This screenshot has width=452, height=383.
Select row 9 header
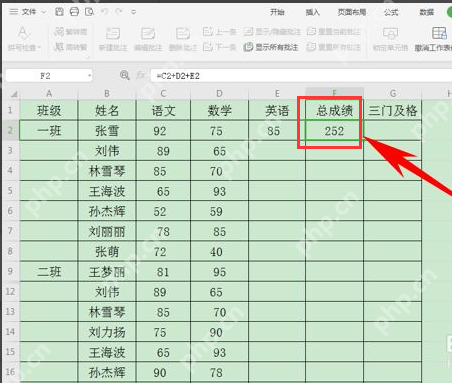[10, 271]
